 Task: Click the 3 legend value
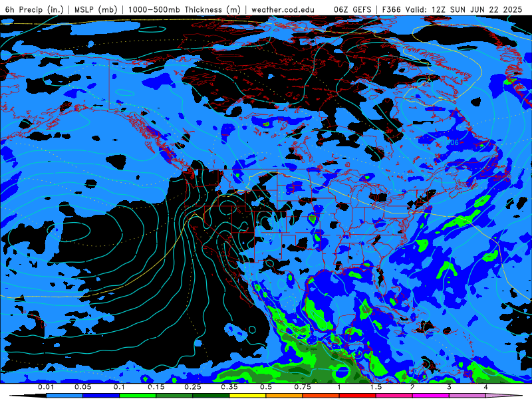[x=450, y=387]
